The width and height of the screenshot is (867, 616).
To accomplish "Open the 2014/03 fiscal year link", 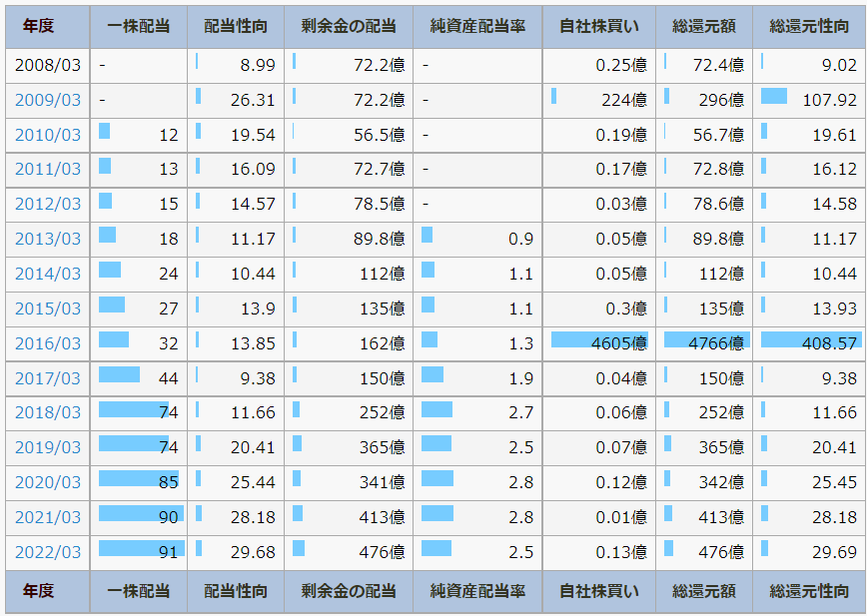I will coord(48,274).
